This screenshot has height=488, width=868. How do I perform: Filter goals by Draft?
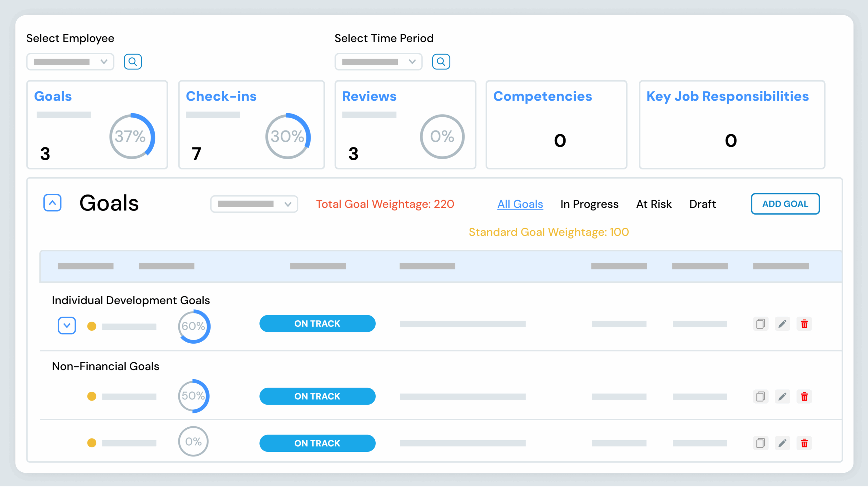click(x=703, y=204)
